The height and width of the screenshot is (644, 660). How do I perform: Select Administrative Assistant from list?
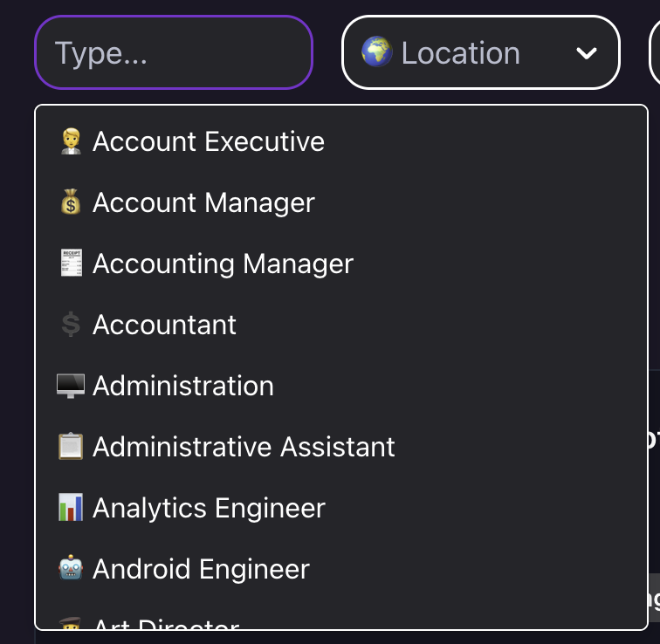point(244,447)
